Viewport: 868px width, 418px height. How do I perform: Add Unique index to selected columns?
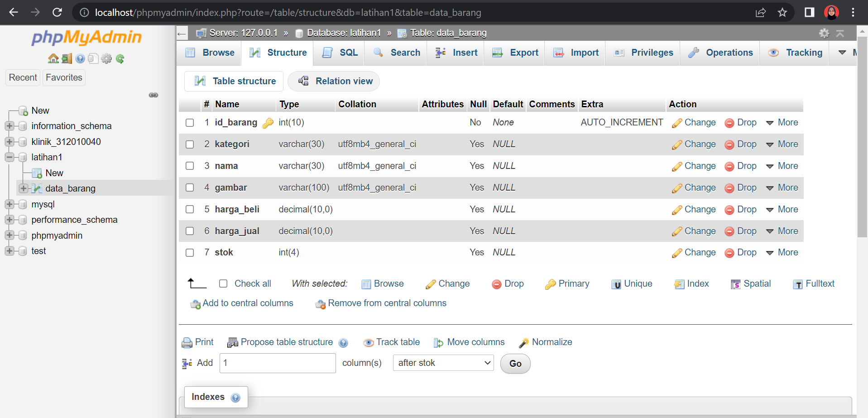pyautogui.click(x=632, y=284)
